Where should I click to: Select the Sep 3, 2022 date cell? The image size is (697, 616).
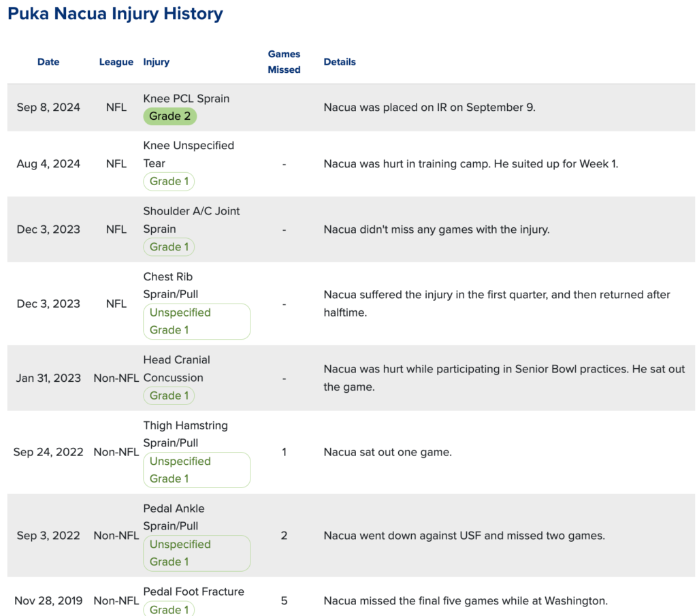(x=48, y=536)
